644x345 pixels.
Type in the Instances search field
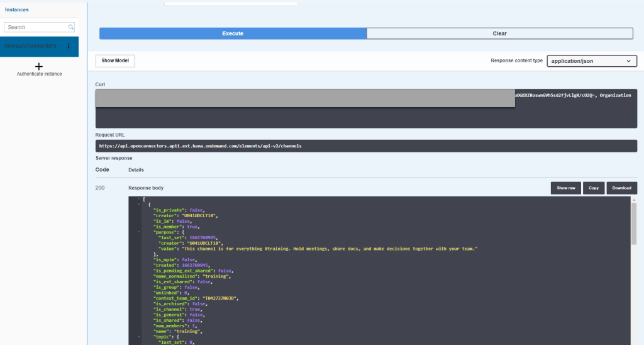click(x=35, y=27)
